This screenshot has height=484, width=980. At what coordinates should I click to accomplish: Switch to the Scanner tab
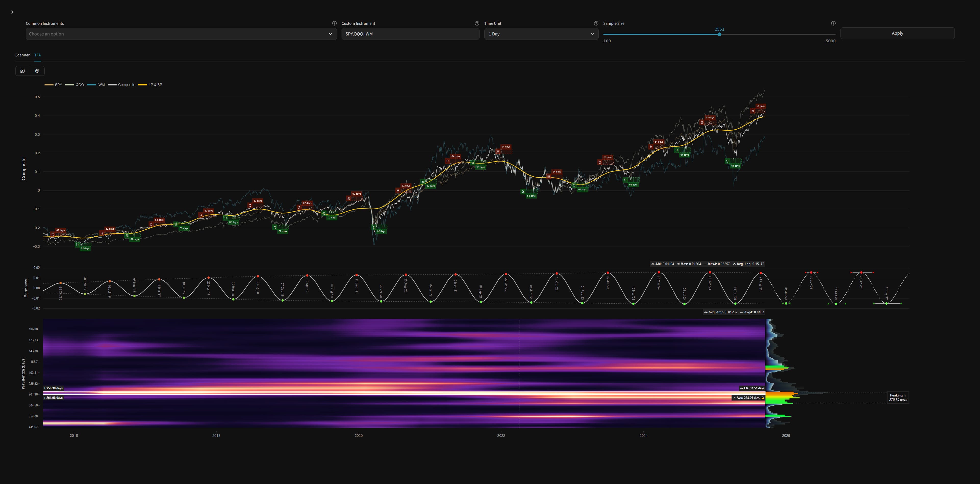pos(22,55)
